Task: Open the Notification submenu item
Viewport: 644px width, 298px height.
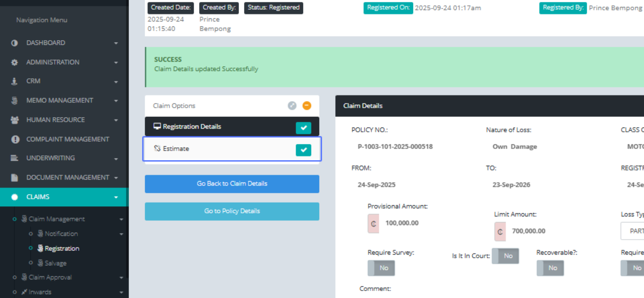Action: tap(61, 234)
